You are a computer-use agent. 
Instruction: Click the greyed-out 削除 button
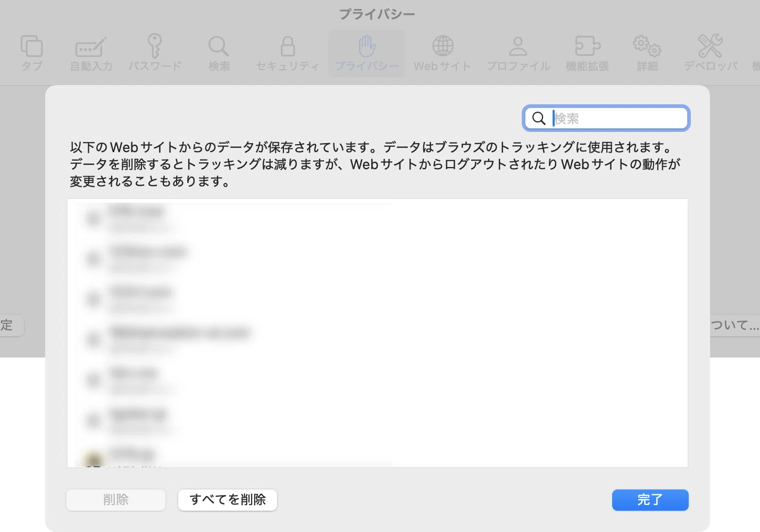click(x=116, y=500)
